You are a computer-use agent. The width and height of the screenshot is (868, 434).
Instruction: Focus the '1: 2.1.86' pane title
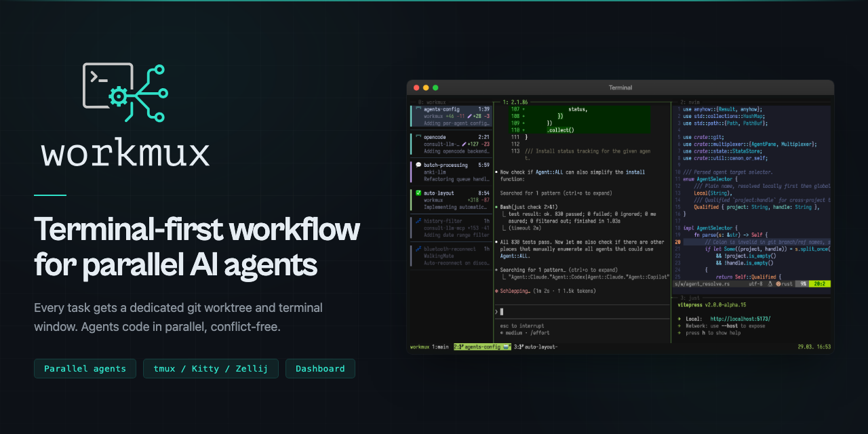(515, 102)
